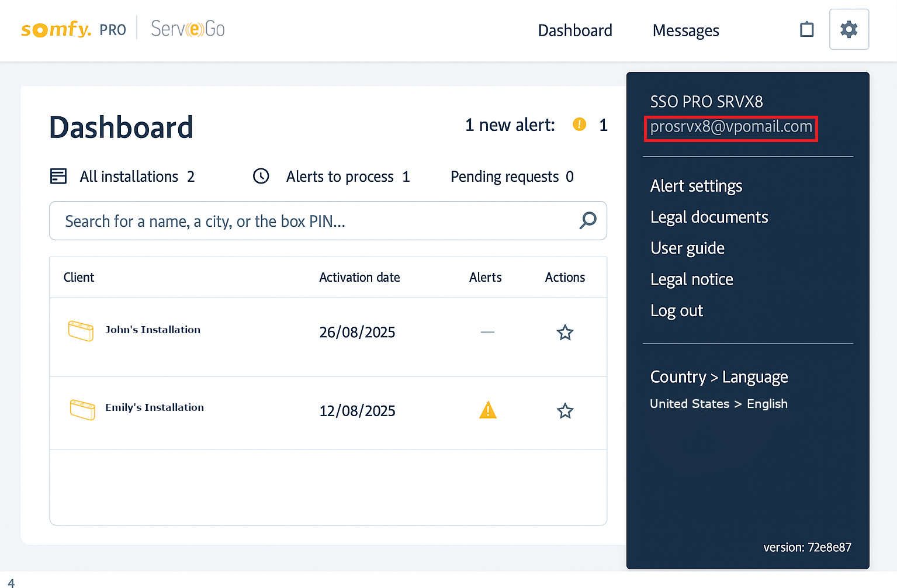Click the installation search input field
Screen dimensions: 897x588
(292, 220)
